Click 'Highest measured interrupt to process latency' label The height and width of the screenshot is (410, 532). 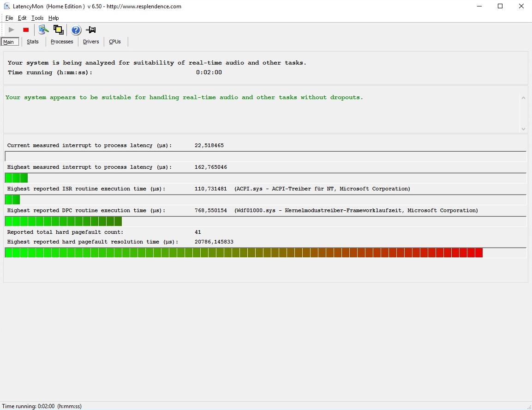pyautogui.click(x=90, y=167)
